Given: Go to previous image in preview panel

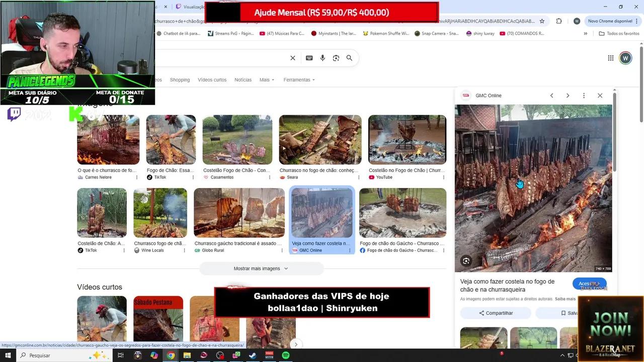Looking at the screenshot, I should click(x=551, y=96).
